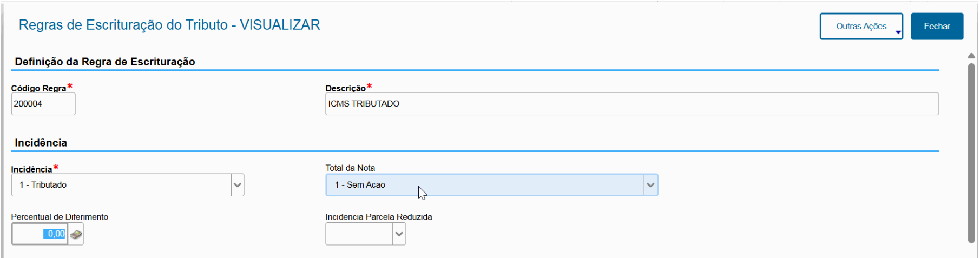Click the empty Incidencia Parcela Reduzida combo box

(359, 234)
